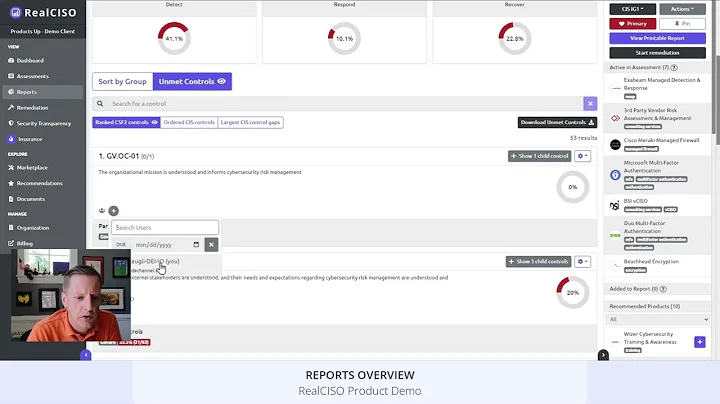Expand the right panel with the black arrow
The image size is (720, 404).
point(603,355)
